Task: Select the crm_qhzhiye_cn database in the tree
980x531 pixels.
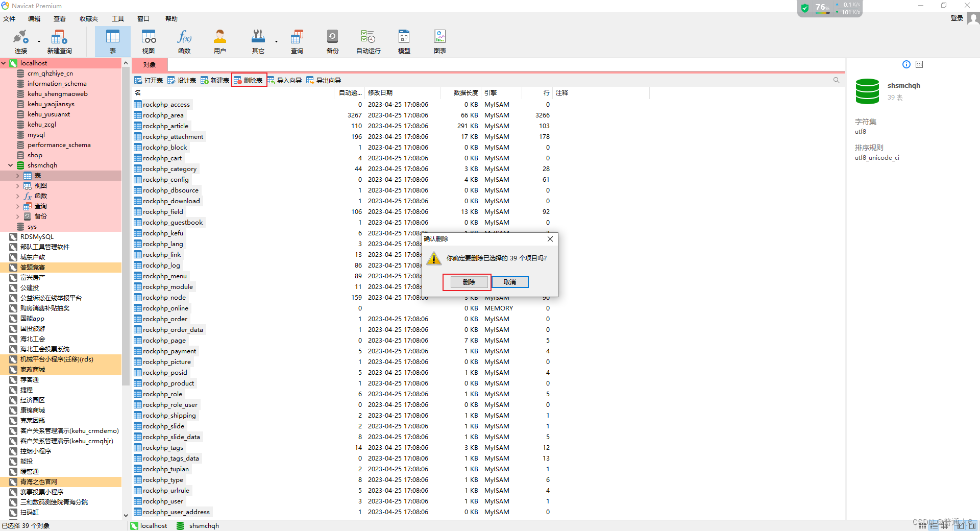Action: pyautogui.click(x=50, y=74)
